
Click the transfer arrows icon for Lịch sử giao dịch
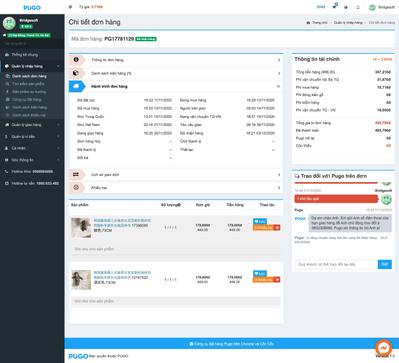76,174
